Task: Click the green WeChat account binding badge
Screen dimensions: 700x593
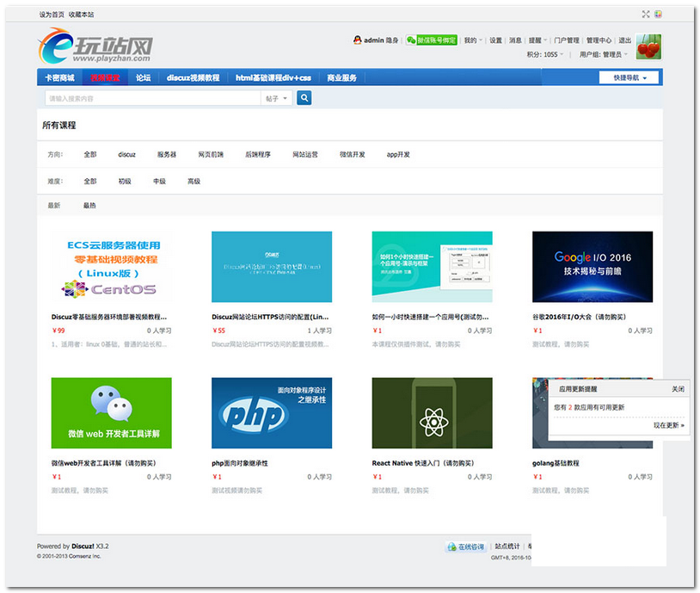Action: click(x=431, y=40)
